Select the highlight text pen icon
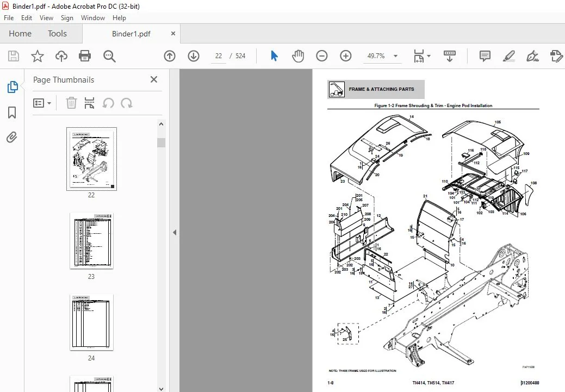Image resolution: width=565 pixels, height=392 pixels. pyautogui.click(x=509, y=56)
